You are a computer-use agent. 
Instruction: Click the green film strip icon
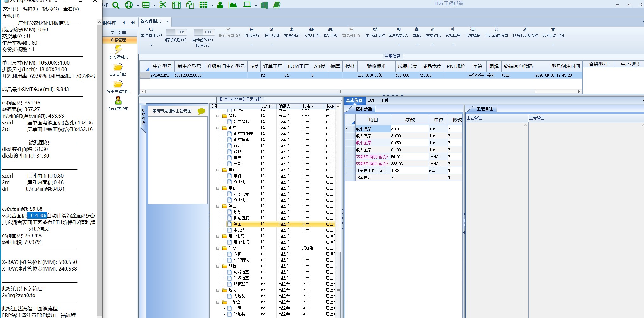pos(177,5)
